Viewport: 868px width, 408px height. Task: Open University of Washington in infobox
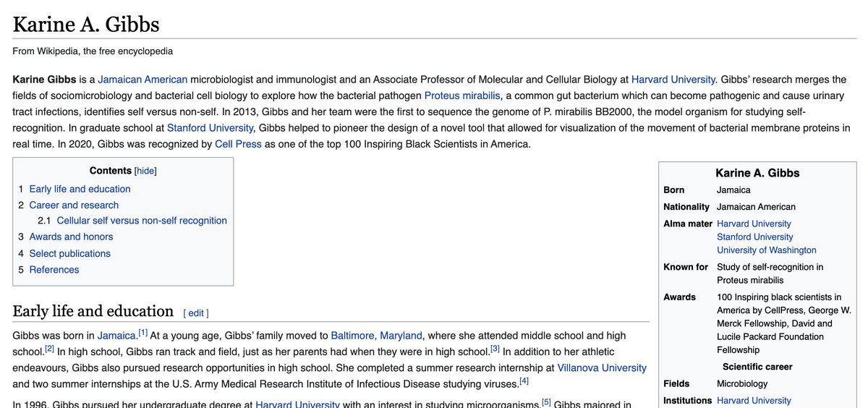[x=767, y=250]
